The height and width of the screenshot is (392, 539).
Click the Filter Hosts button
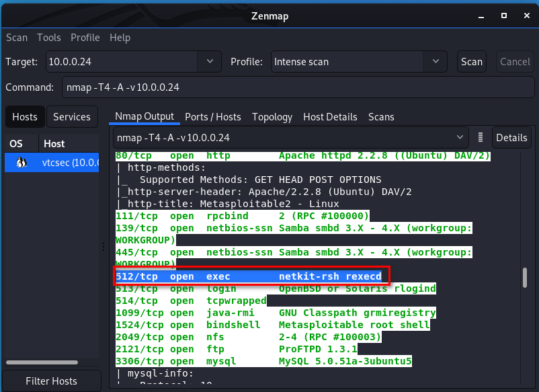pos(52,381)
